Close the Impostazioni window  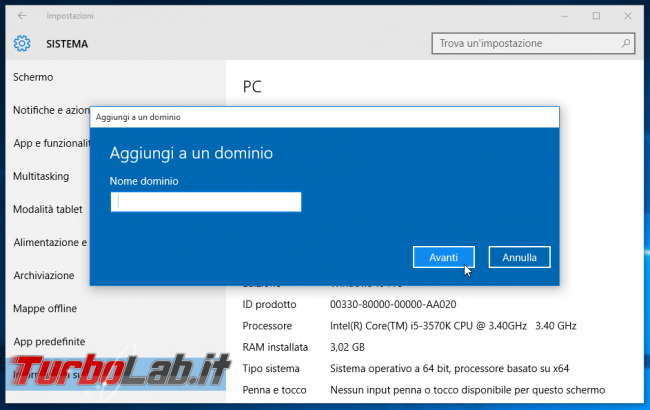point(628,16)
